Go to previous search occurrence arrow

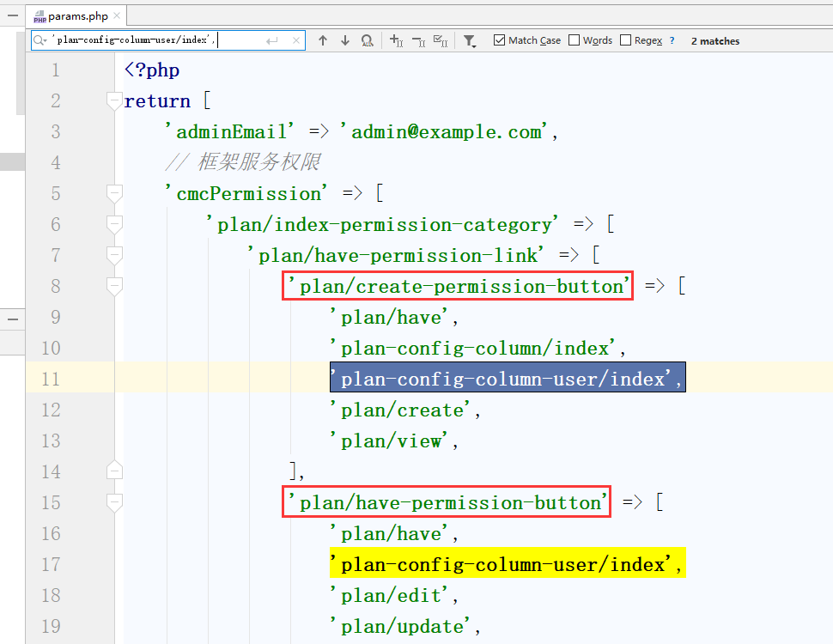(x=323, y=40)
